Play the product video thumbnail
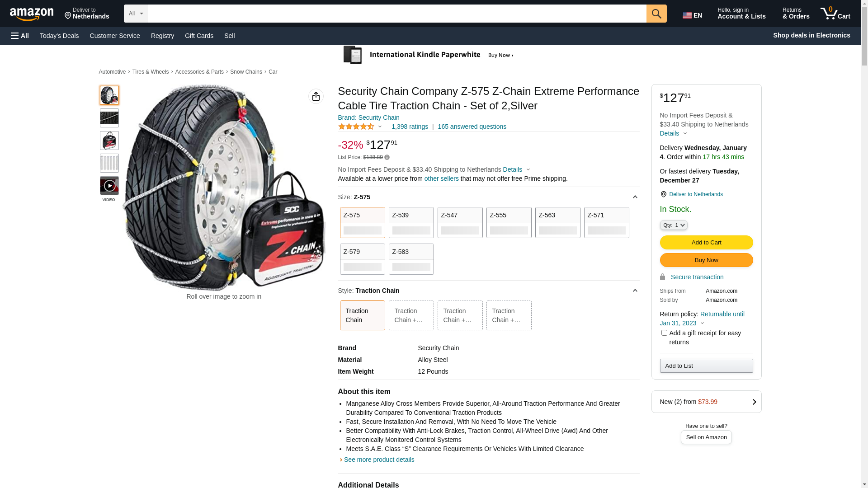This screenshot has height=488, width=868. pyautogui.click(x=109, y=186)
